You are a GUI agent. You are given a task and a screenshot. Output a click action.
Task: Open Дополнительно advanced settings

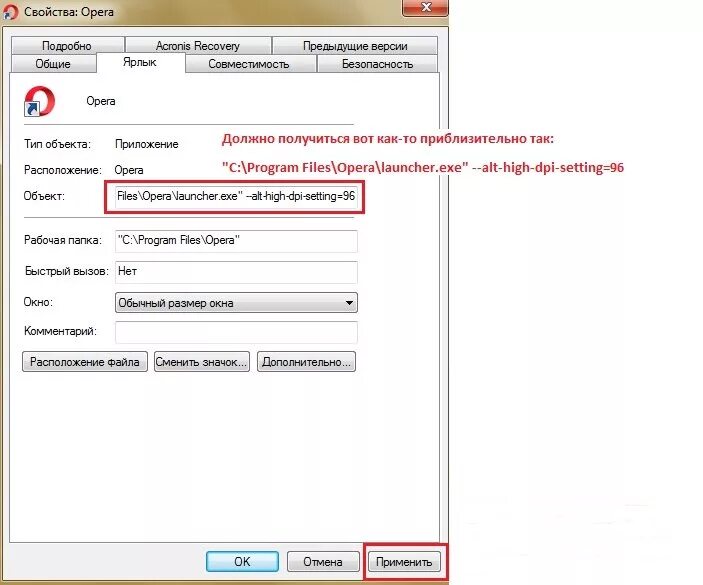click(307, 362)
